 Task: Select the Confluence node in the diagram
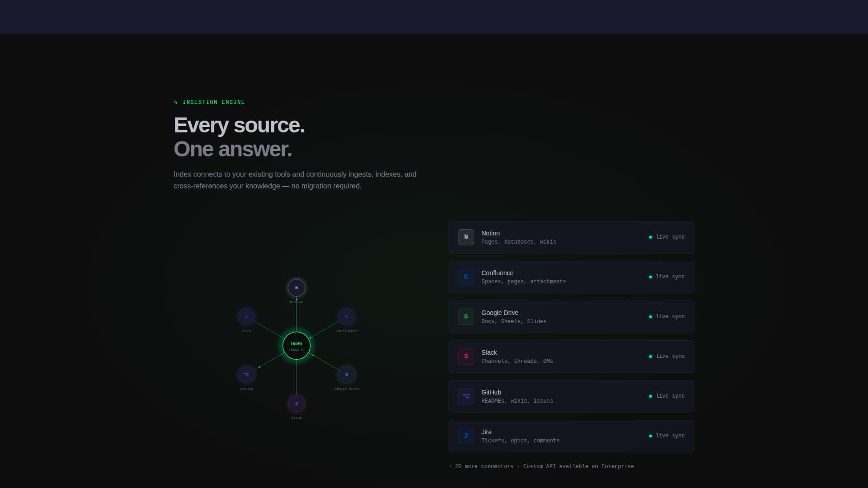(x=347, y=317)
